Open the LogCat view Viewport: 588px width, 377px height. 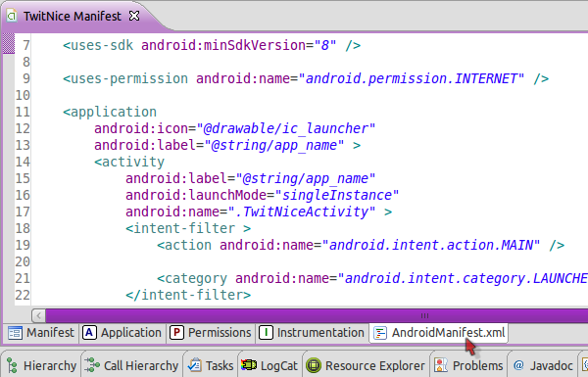[269, 365]
